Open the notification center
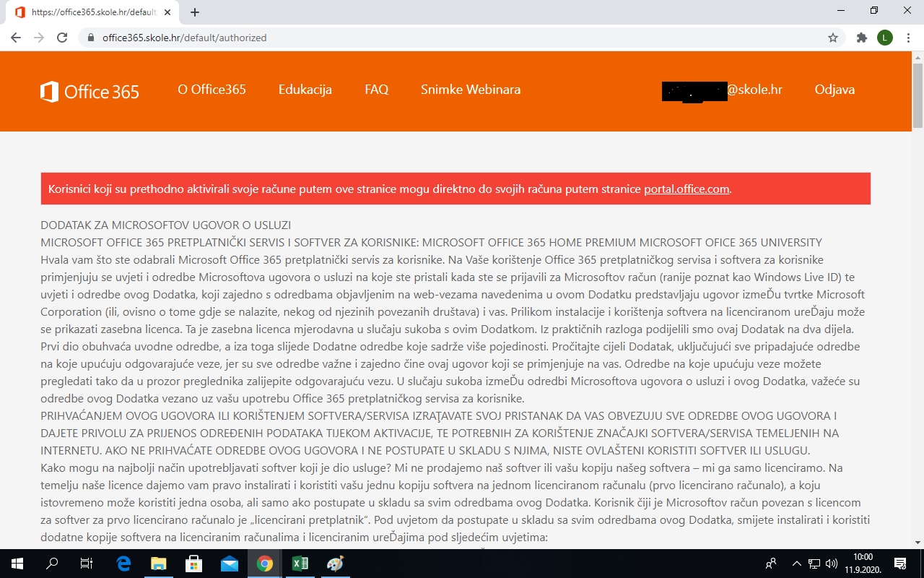The height and width of the screenshot is (578, 924). (x=900, y=564)
